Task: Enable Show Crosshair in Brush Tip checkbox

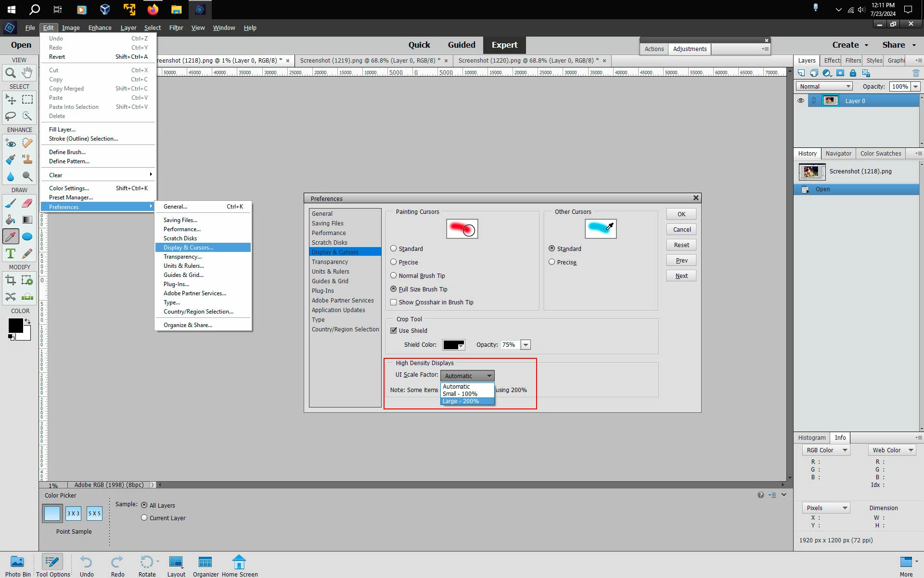Action: [x=394, y=302]
